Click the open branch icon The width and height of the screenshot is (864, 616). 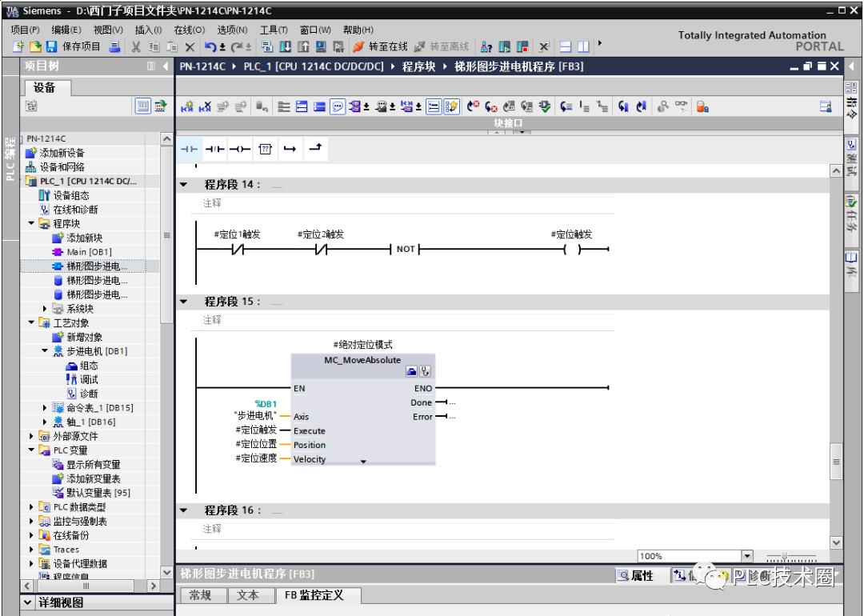290,149
